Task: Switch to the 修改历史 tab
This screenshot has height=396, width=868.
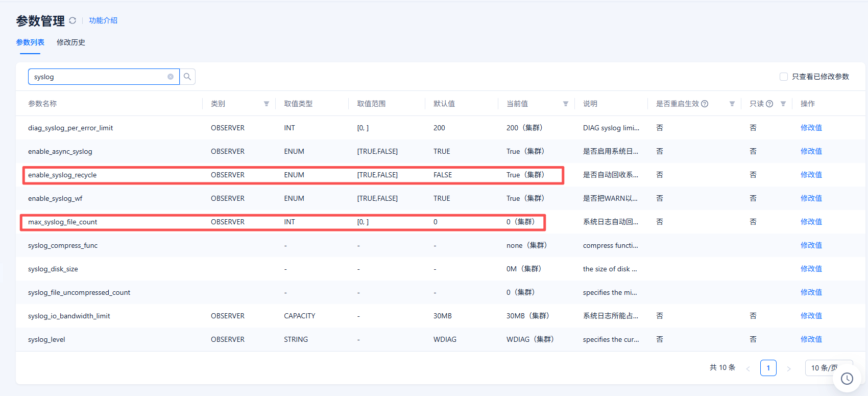Action: [71, 42]
